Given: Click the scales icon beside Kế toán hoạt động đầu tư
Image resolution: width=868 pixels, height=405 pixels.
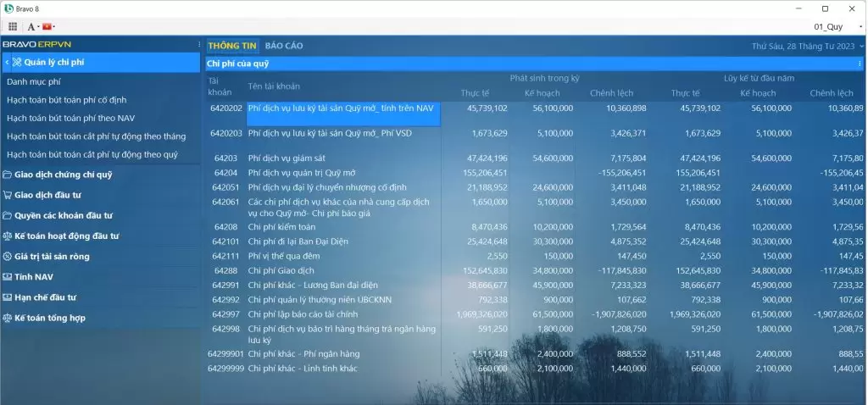Looking at the screenshot, I should point(8,236).
